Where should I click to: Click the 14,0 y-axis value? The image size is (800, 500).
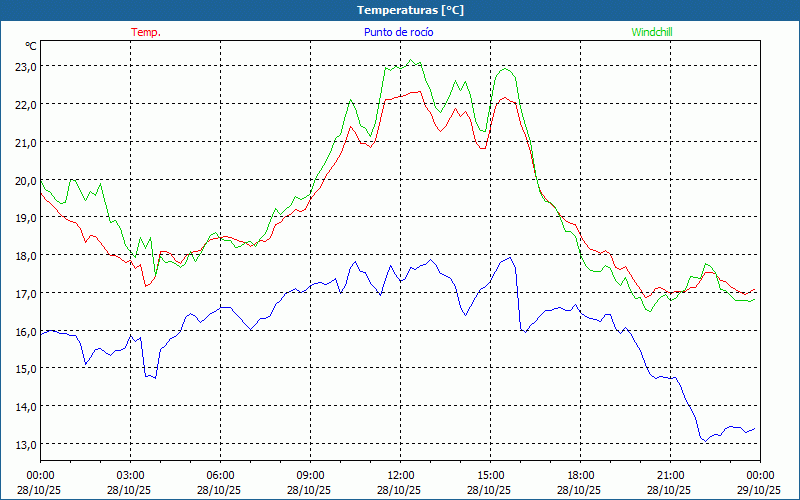(x=25, y=407)
